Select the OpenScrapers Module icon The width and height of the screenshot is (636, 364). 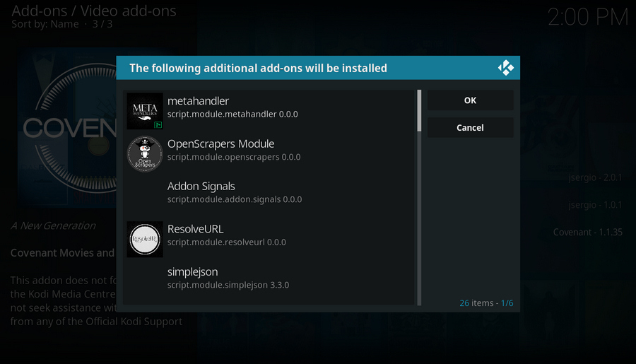(145, 154)
